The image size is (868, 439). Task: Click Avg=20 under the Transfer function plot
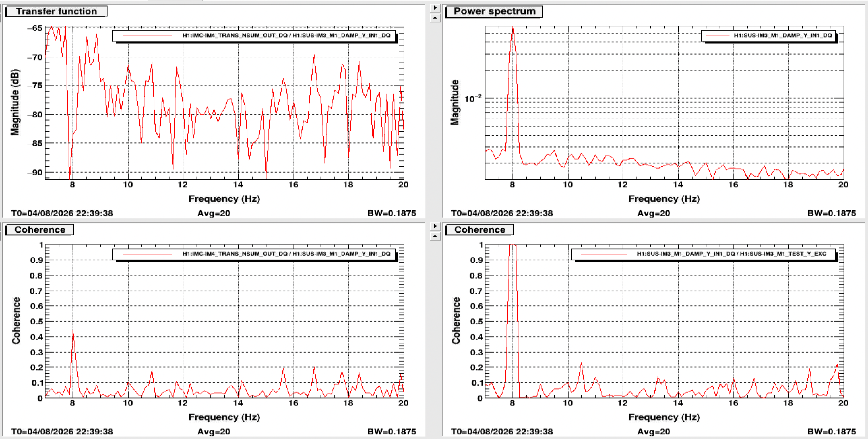(x=214, y=213)
